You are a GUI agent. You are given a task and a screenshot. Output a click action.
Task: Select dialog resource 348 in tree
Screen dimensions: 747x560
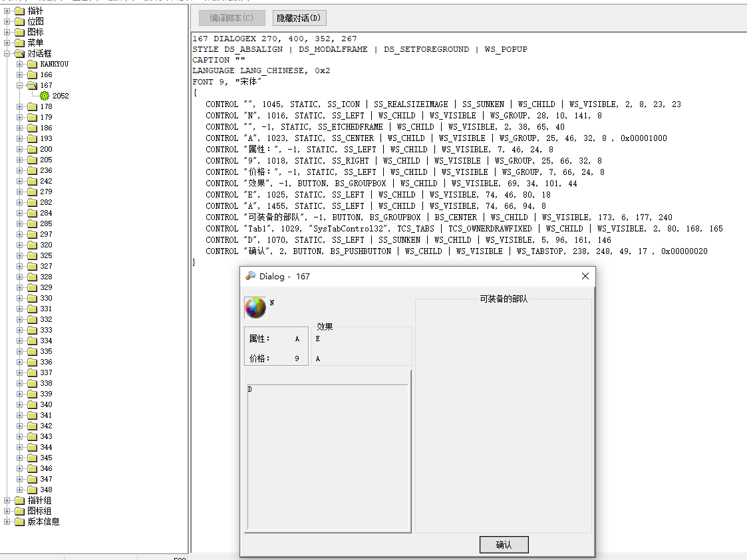46,490
